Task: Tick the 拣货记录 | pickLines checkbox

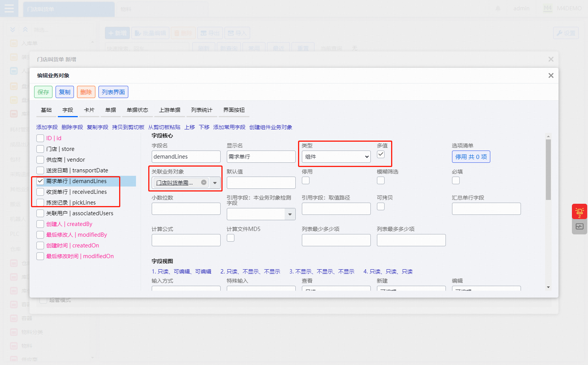Action: 40,203
